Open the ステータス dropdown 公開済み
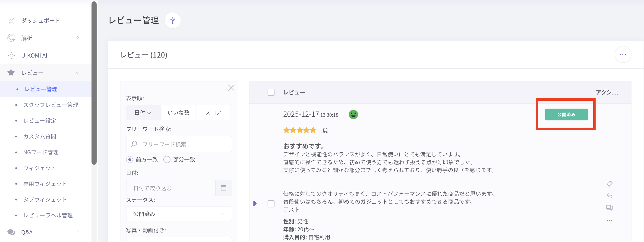The width and height of the screenshot is (644, 242). point(179,214)
